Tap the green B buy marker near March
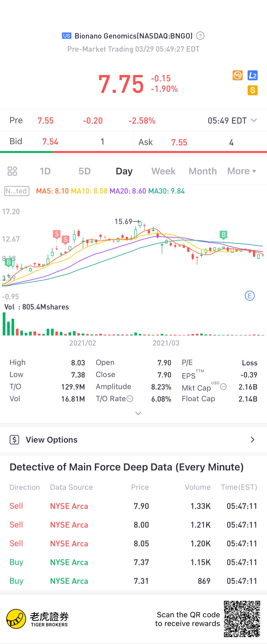Image resolution: width=267 pixels, height=644 pixels. [x=223, y=235]
